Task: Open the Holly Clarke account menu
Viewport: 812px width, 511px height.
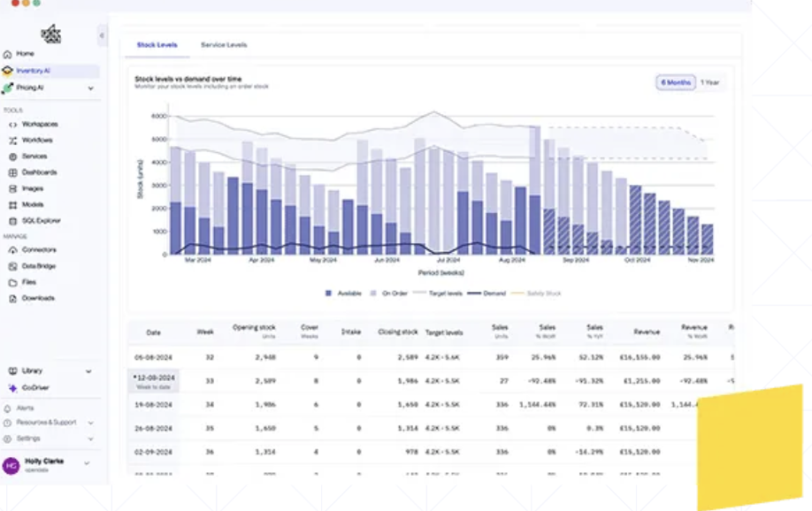Action: click(x=48, y=465)
